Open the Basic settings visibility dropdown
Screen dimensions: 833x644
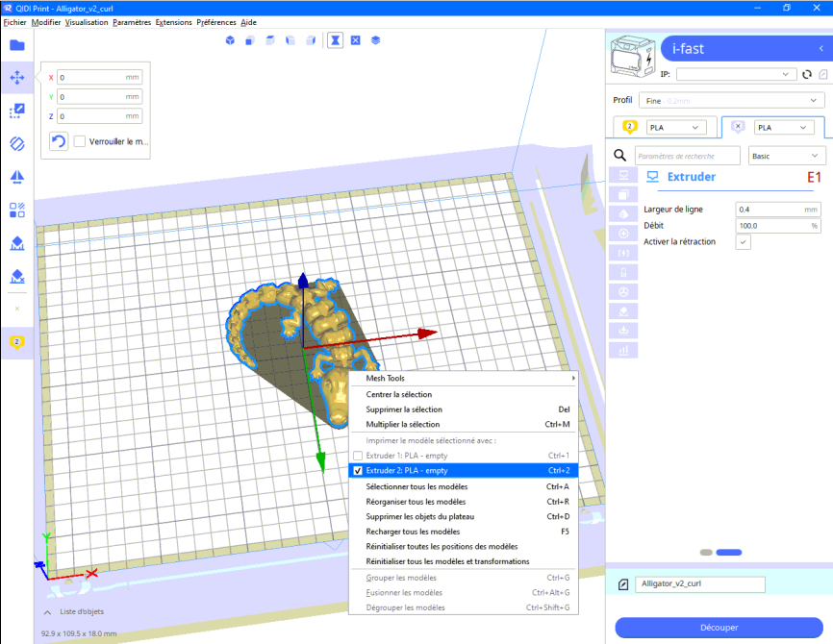tap(786, 156)
